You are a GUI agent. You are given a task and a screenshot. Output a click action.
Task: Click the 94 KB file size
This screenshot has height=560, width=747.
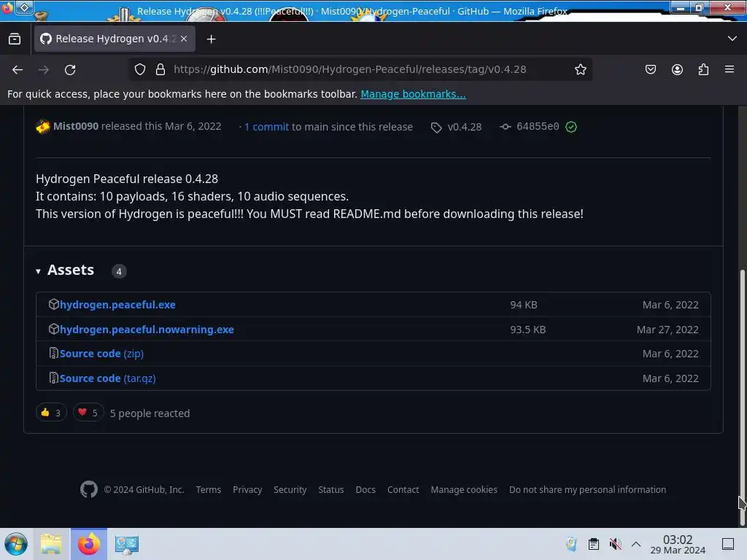coord(524,305)
